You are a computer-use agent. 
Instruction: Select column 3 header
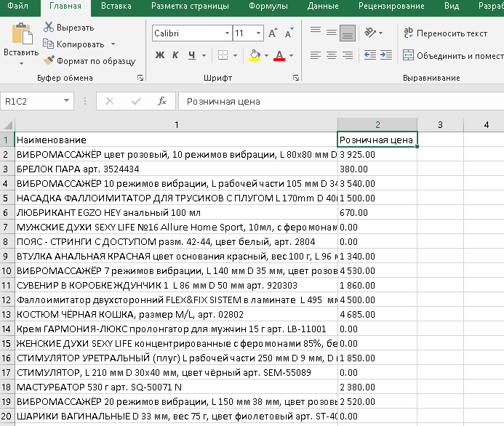tap(440, 124)
